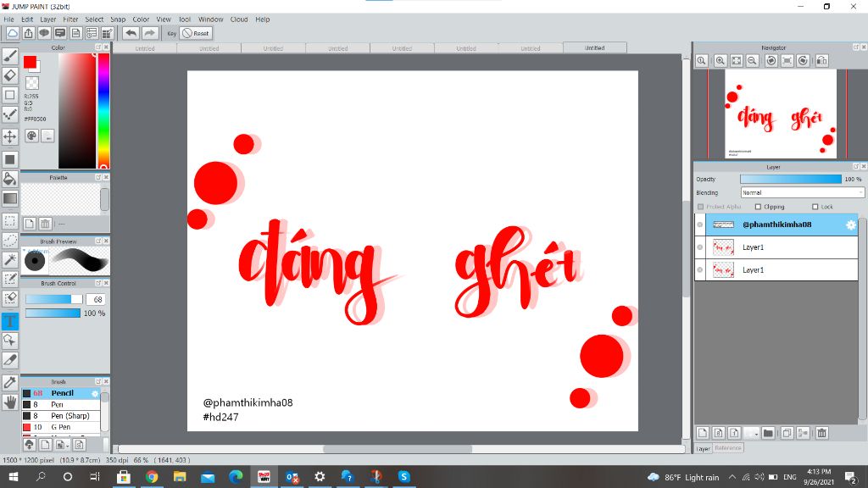This screenshot has height=488, width=868.
Task: Select the Pencil brush row
Action: (61, 393)
